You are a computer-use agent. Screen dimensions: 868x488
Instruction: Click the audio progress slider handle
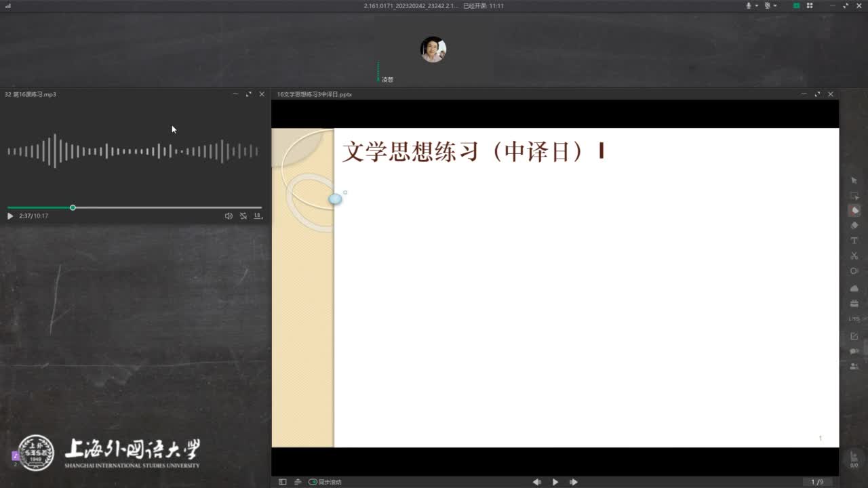click(73, 207)
